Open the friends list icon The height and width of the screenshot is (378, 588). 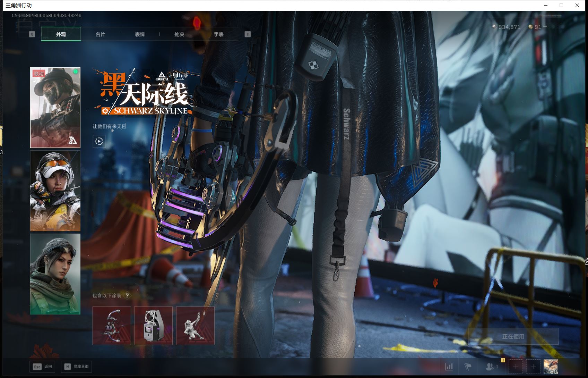tap(490, 367)
